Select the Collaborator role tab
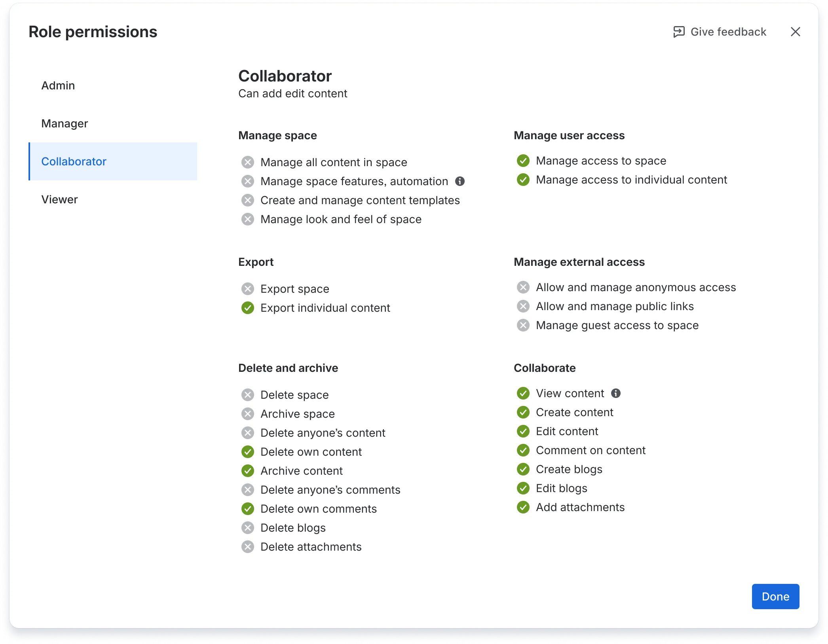This screenshot has width=828, height=644. (113, 161)
